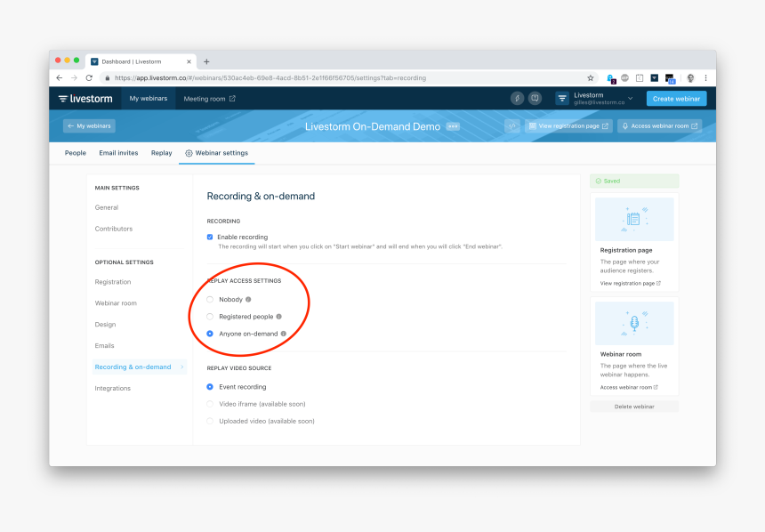Open the help book icon in the header
This screenshot has height=532, width=765.
[x=535, y=99]
